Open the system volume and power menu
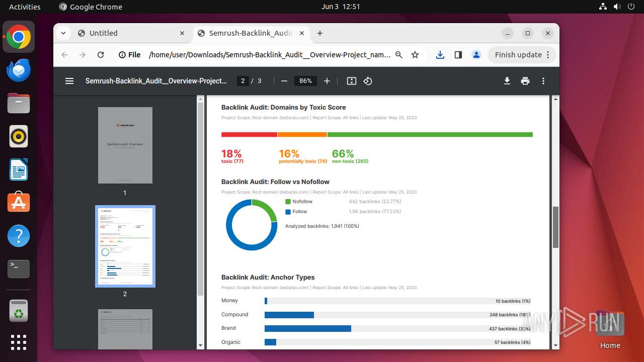This screenshot has width=644, height=362. tap(617, 7)
